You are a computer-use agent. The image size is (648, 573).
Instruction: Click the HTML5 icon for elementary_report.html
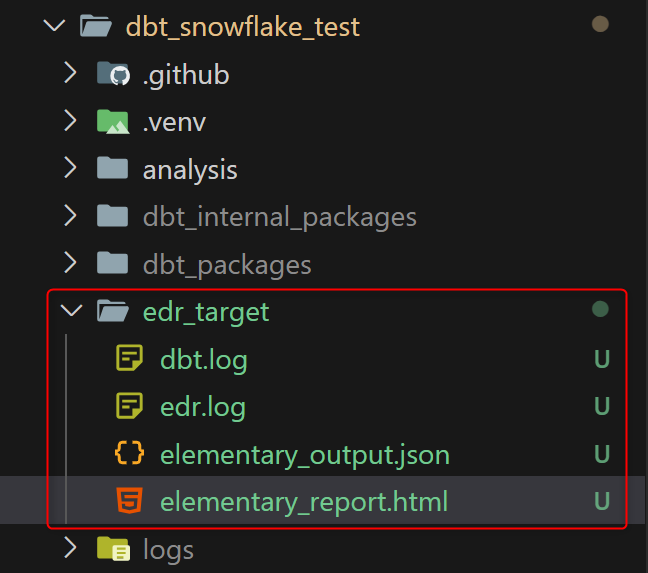click(130, 500)
